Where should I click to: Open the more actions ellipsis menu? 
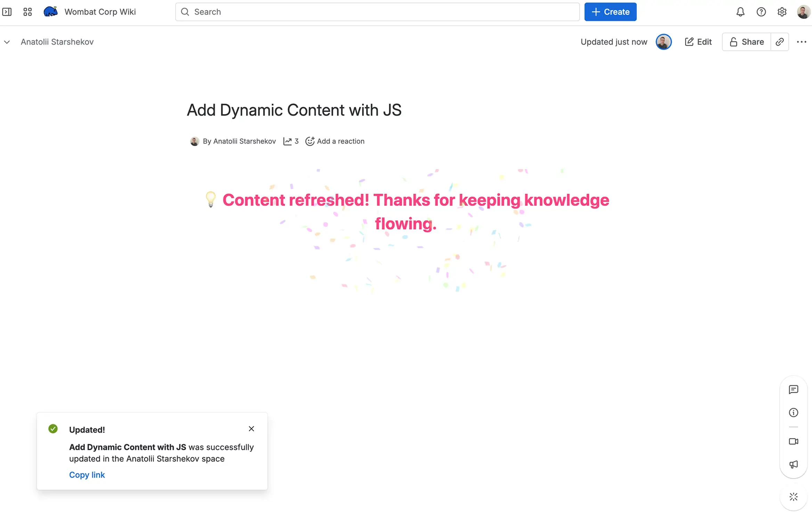[x=802, y=42]
